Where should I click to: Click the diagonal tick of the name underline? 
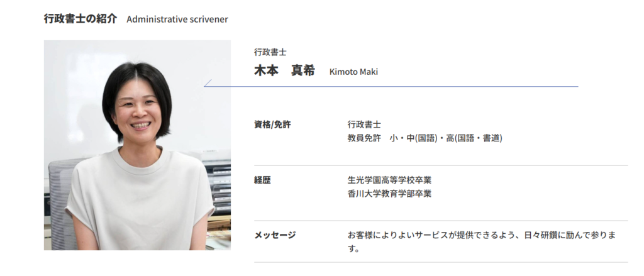tap(208, 83)
